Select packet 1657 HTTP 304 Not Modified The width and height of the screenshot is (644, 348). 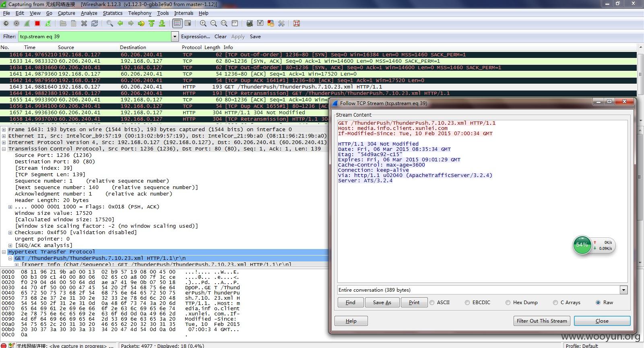[x=319, y=113]
